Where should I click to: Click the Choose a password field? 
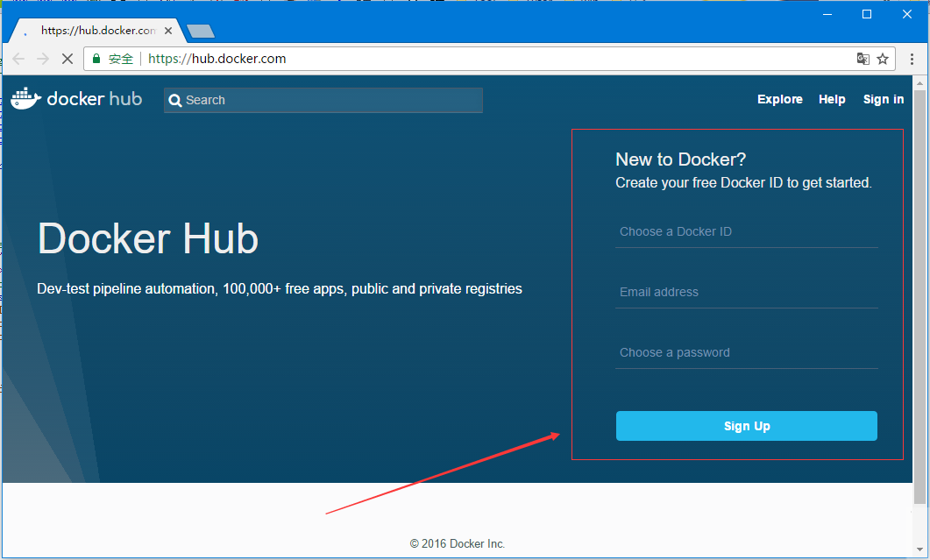click(747, 353)
